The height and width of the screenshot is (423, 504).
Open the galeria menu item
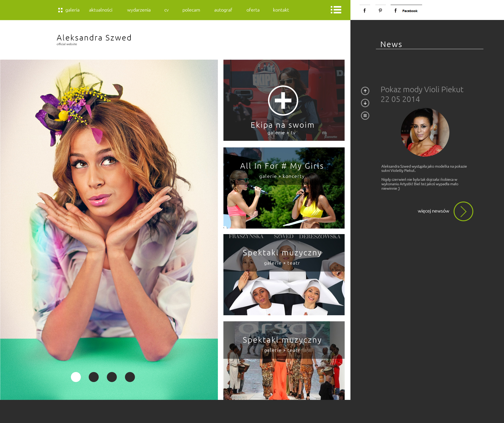click(72, 10)
